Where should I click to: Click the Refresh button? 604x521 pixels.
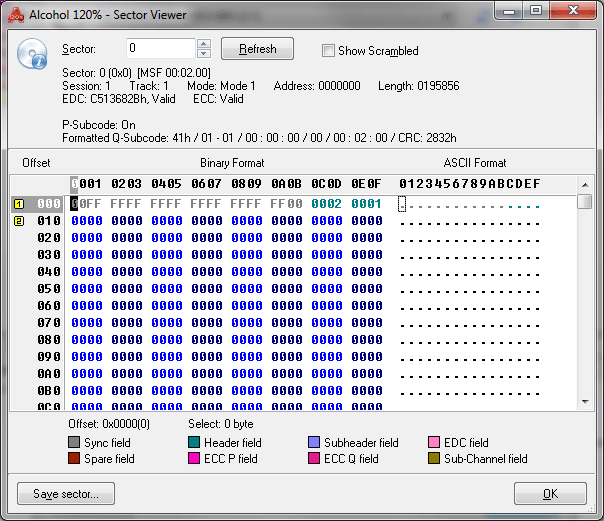(257, 49)
